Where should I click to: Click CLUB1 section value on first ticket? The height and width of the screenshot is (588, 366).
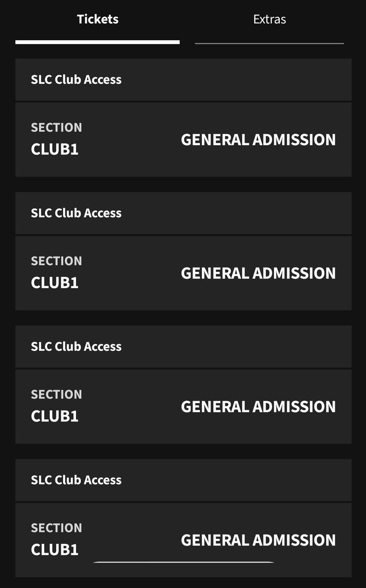pos(54,149)
